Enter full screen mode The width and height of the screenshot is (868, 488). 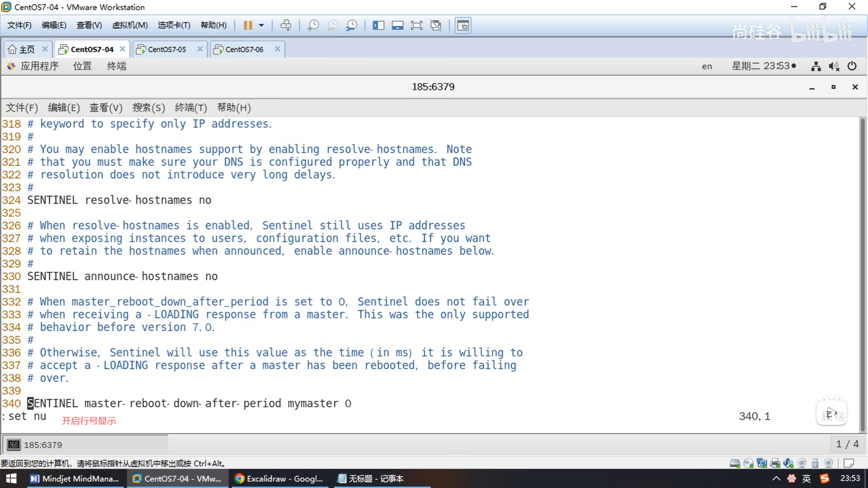pos(416,25)
